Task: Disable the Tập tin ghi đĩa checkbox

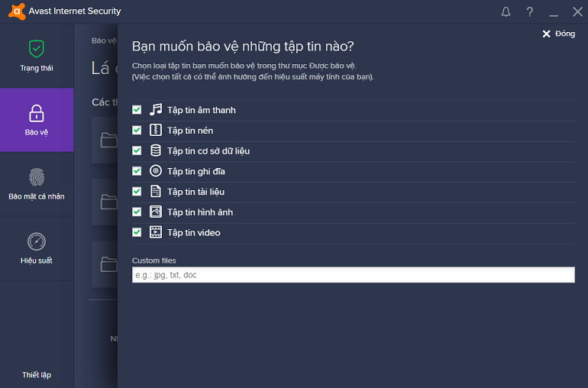Action: 137,171
